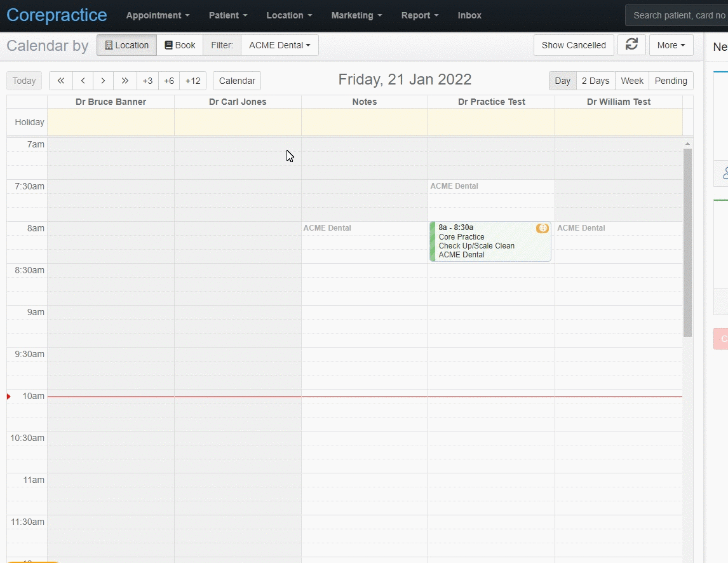
Task: Toggle Show Cancelled appointments
Action: coord(574,45)
